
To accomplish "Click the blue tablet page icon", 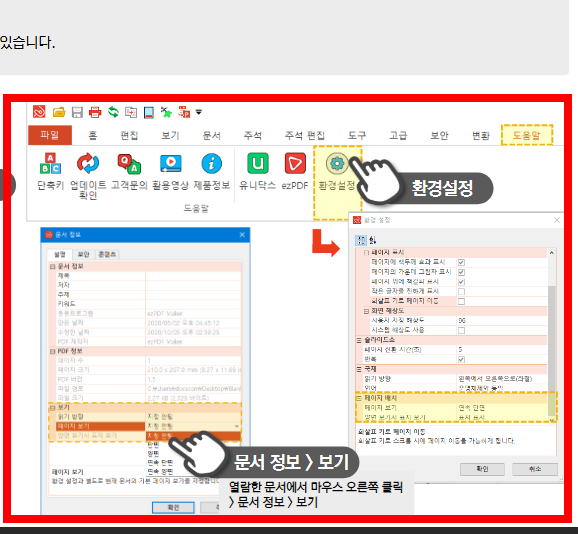I will (x=149, y=112).
